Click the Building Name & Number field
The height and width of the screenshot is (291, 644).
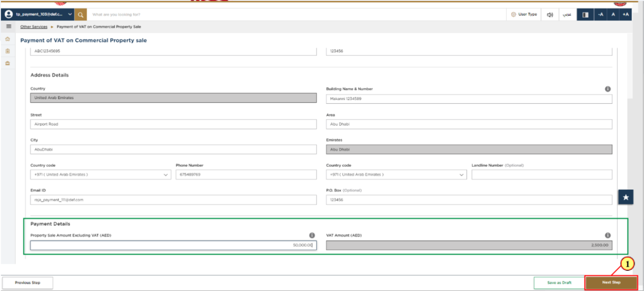pos(469,99)
